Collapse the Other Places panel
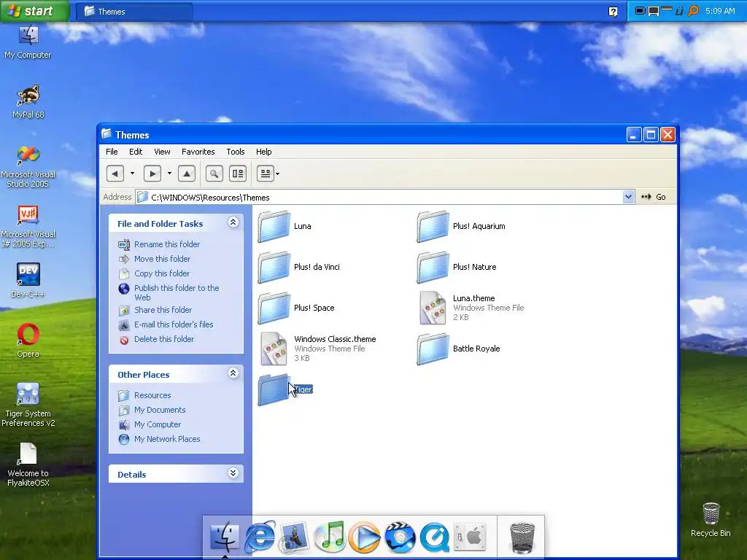Viewport: 747px width, 560px height. (x=233, y=373)
